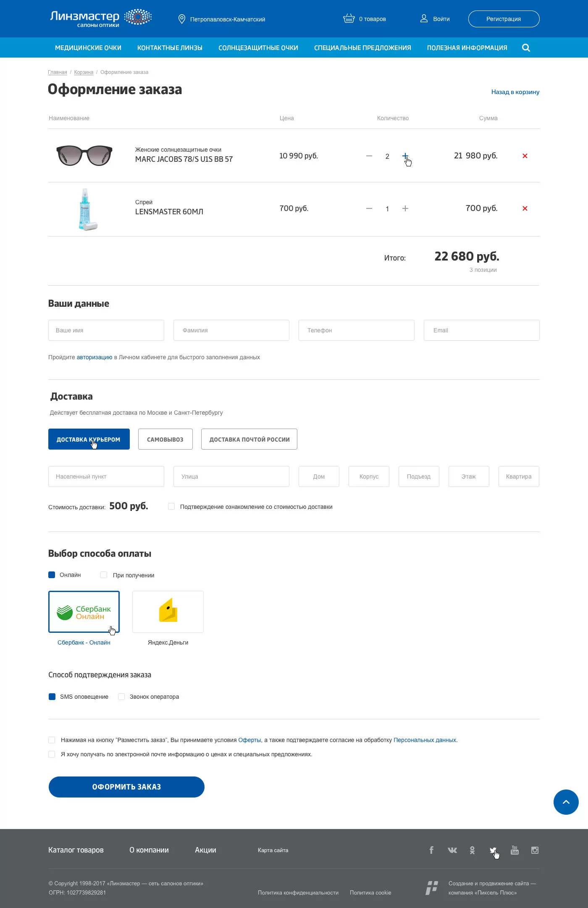The width and height of the screenshot is (588, 908).
Task: Change city Петропавловск-Камчатский
Action: point(228,19)
